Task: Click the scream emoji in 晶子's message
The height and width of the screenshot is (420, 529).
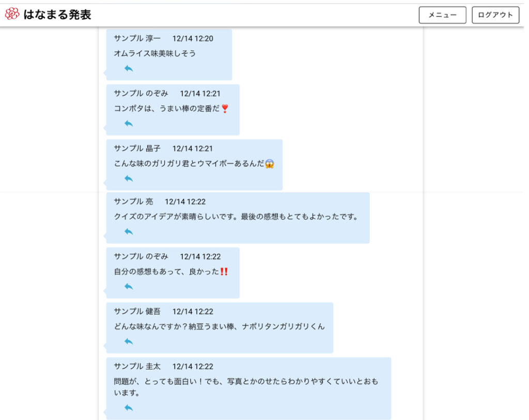Action: click(x=269, y=164)
